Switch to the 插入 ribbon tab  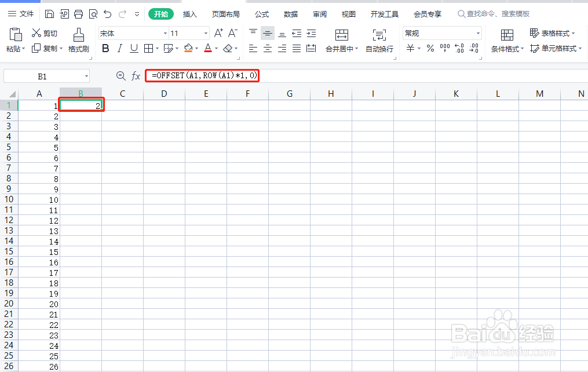[191, 14]
